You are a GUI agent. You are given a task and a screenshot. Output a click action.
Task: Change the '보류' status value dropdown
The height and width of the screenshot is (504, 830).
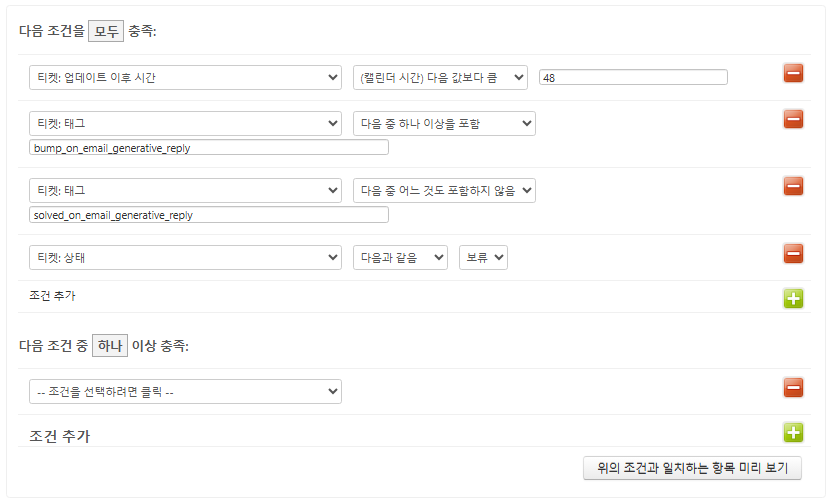pos(483,257)
